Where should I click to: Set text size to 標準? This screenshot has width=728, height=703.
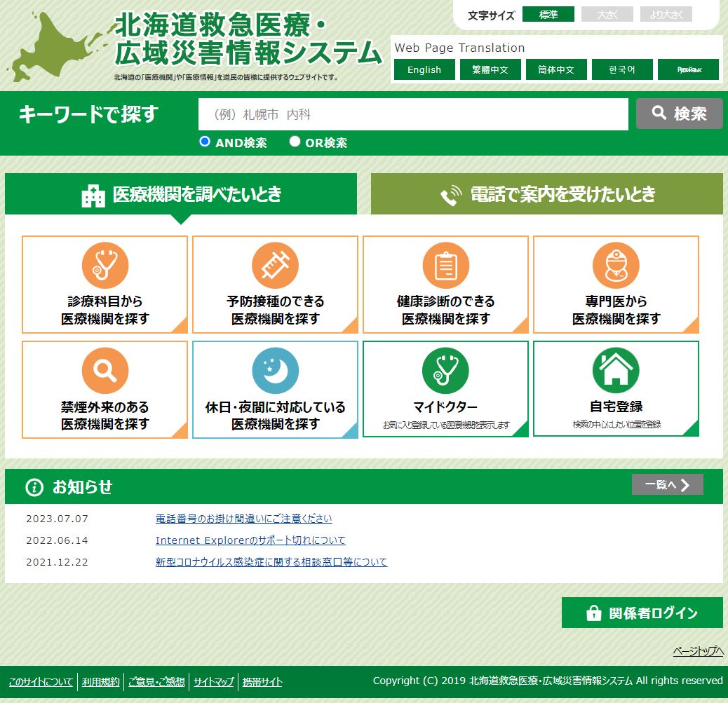click(548, 15)
